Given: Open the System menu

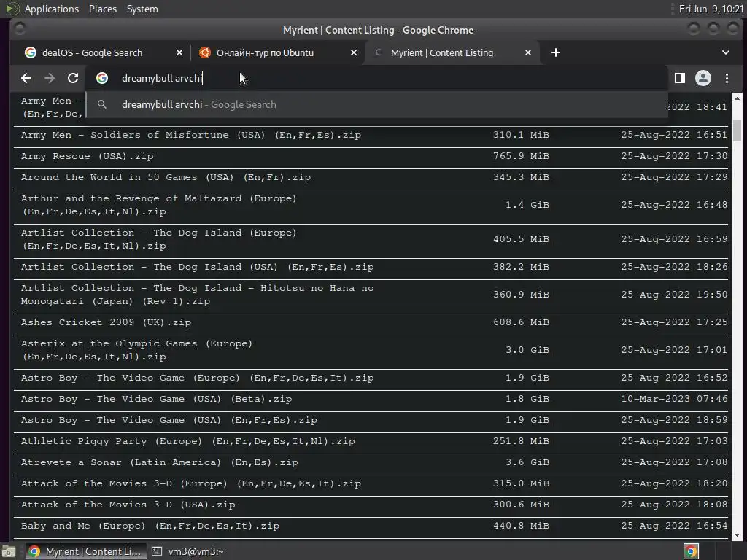Looking at the screenshot, I should point(142,9).
